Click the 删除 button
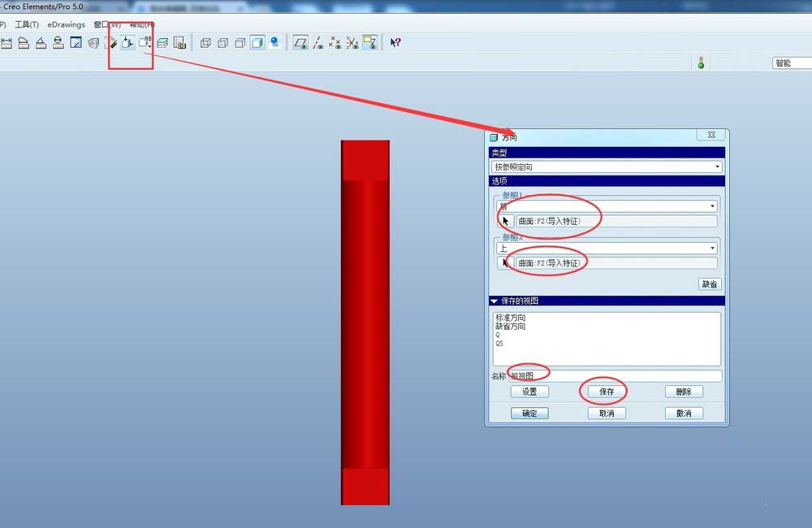This screenshot has height=528, width=812. (x=684, y=392)
